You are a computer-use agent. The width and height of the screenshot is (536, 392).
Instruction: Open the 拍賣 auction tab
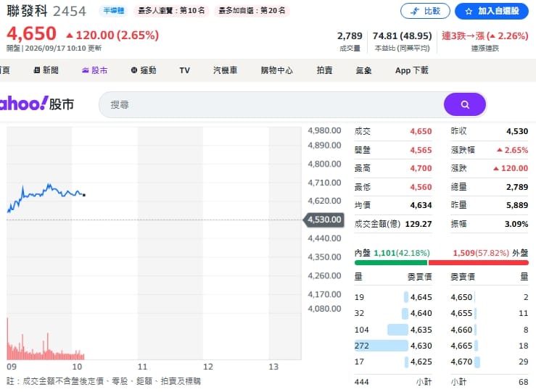pos(324,70)
